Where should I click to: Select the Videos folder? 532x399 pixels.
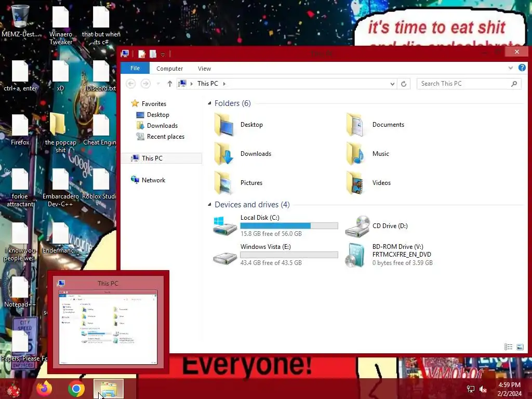[369, 183]
